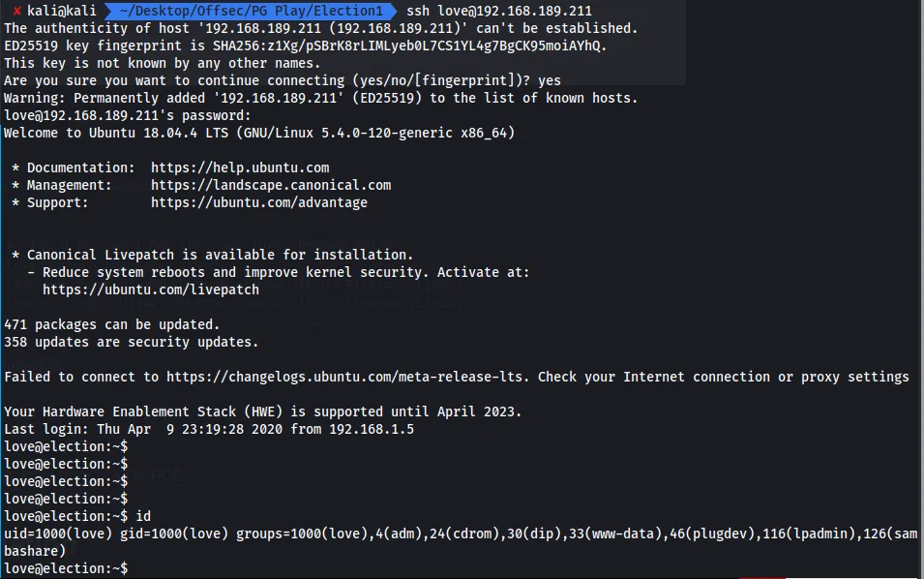Click the kali@kali prompt segment
The height and width of the screenshot is (579, 924).
pos(61,11)
